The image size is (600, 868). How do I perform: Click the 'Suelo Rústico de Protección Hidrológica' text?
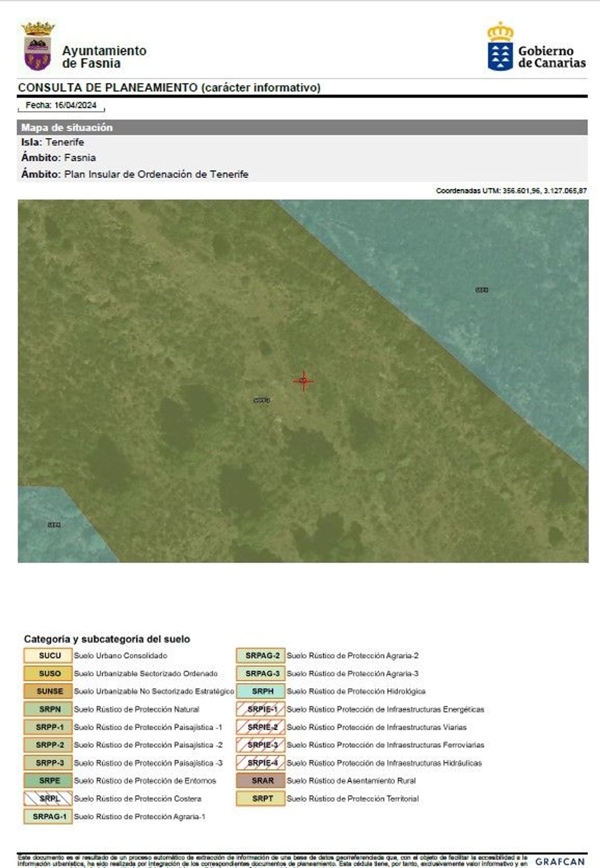click(356, 691)
